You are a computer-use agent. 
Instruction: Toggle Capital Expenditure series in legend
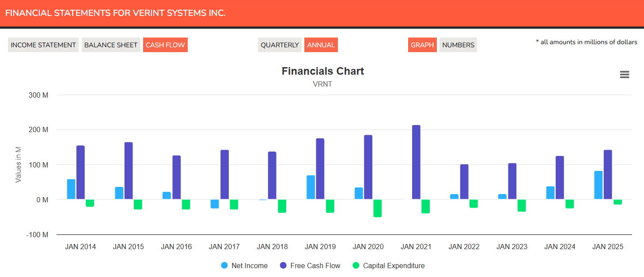(x=389, y=266)
